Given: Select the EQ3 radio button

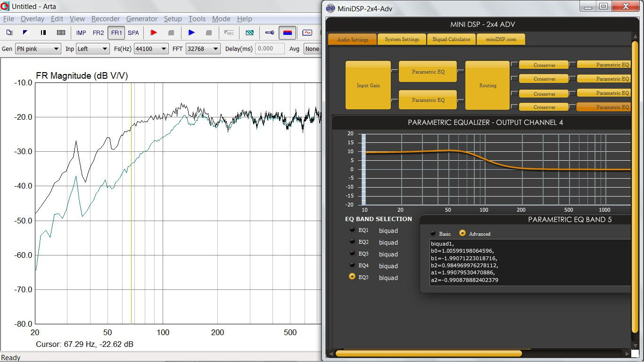Looking at the screenshot, I should click(x=352, y=253).
